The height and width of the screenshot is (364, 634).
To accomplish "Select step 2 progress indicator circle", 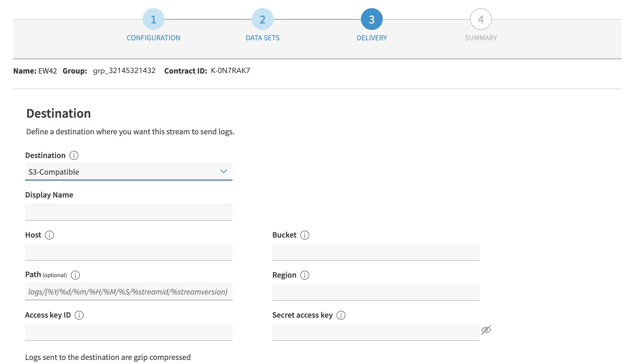I will [262, 19].
